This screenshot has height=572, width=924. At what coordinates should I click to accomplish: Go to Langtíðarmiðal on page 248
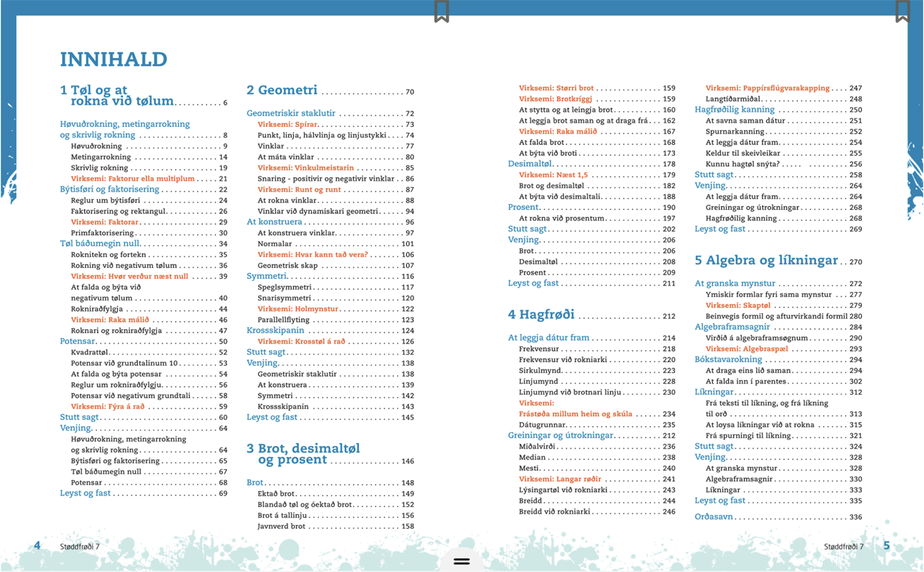point(784,99)
